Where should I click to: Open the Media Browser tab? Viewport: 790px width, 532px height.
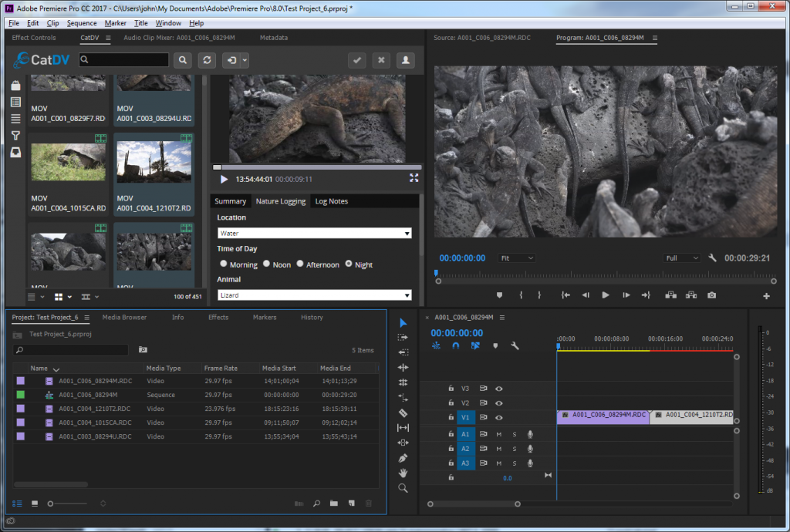tap(124, 318)
